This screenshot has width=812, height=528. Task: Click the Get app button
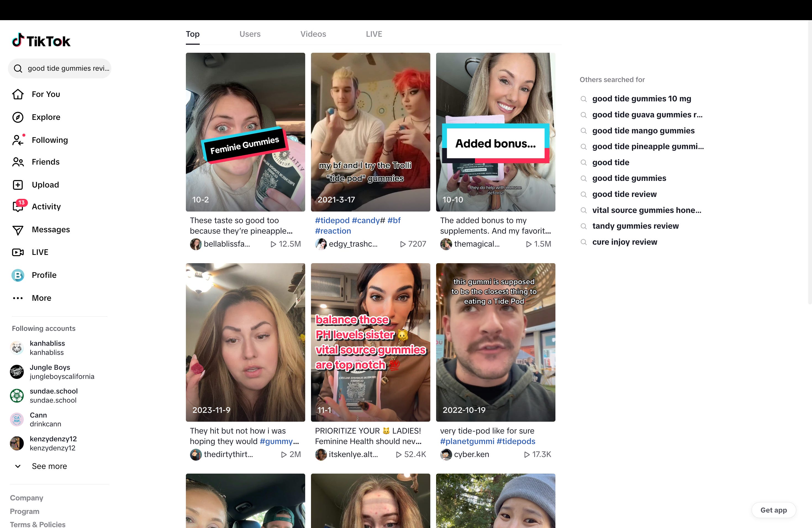tap(773, 510)
